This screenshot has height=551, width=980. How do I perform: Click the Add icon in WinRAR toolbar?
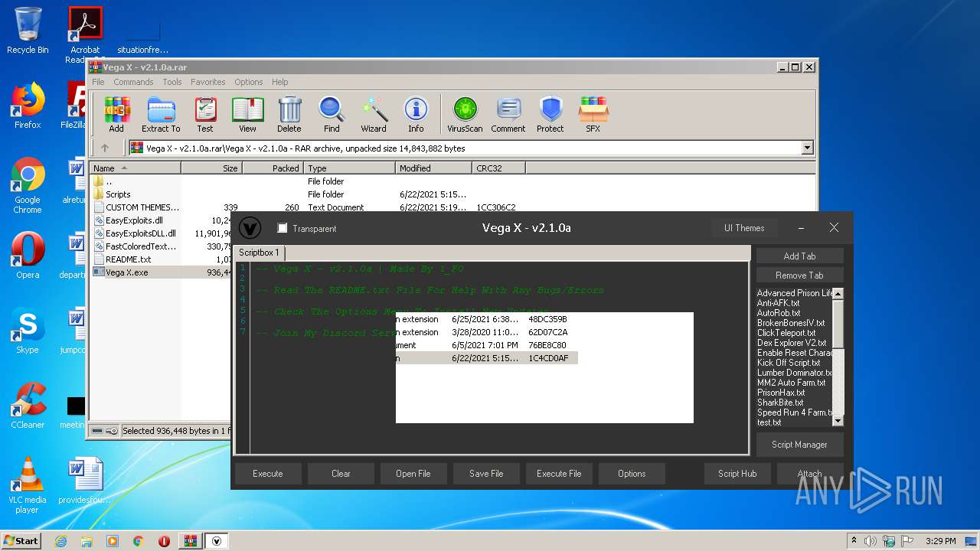(116, 114)
